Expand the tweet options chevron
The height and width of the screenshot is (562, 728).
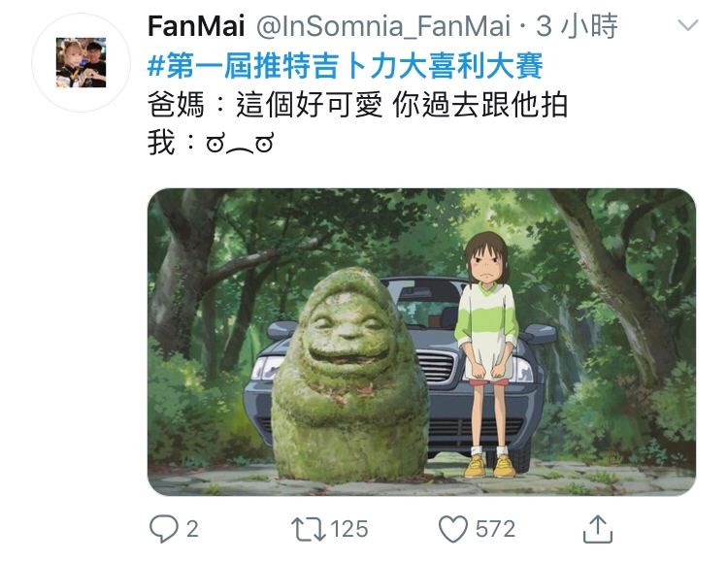[687, 25]
